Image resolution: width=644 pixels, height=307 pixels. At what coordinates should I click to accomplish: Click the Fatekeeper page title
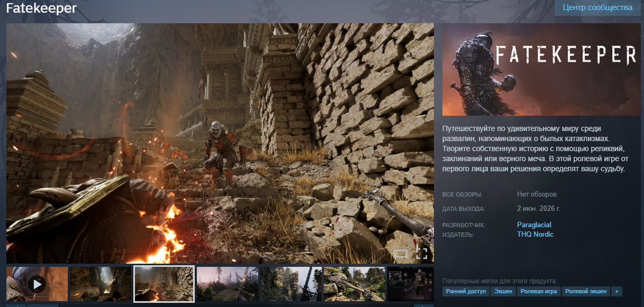coord(41,8)
